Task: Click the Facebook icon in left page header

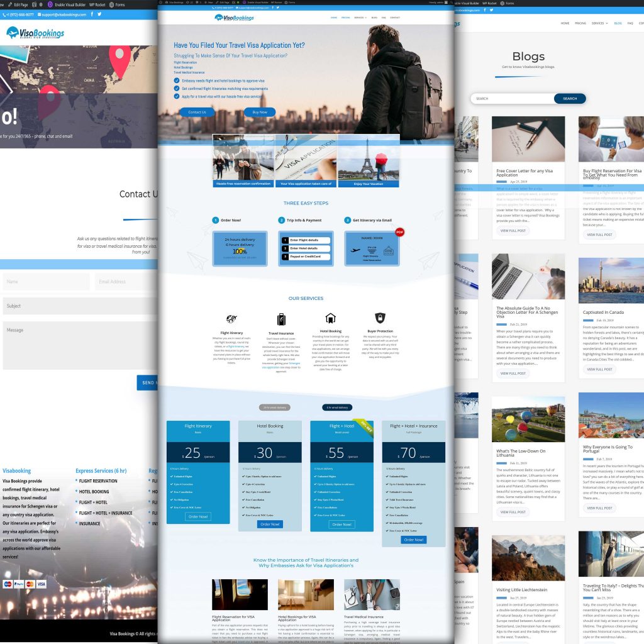Action: [x=92, y=14]
